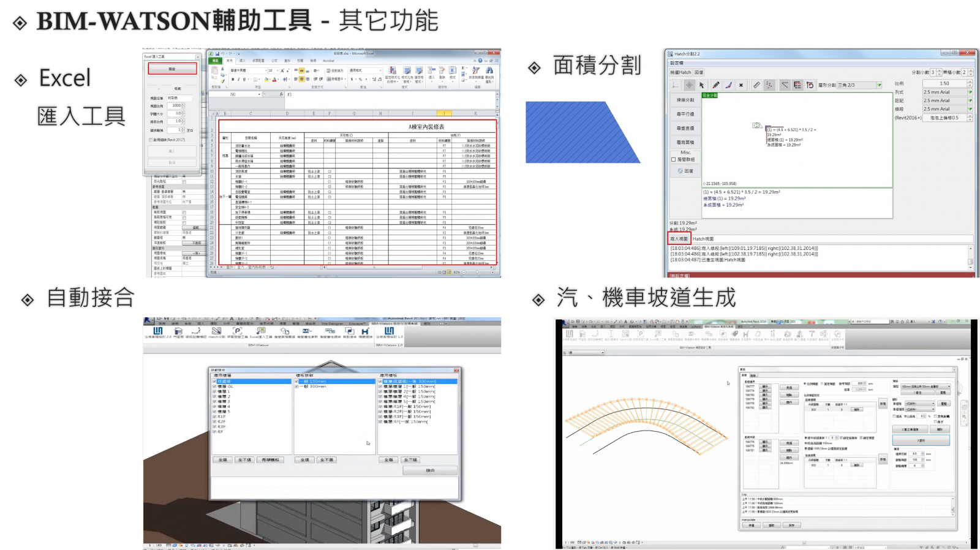Open Excel Acrobat ribbon tab
Image resolution: width=980 pixels, height=550 pixels.
tap(329, 61)
